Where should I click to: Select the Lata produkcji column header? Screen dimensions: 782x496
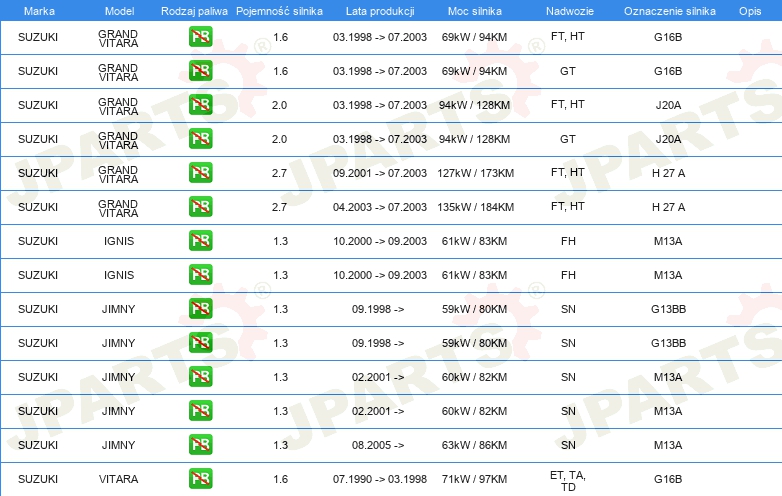click(378, 10)
